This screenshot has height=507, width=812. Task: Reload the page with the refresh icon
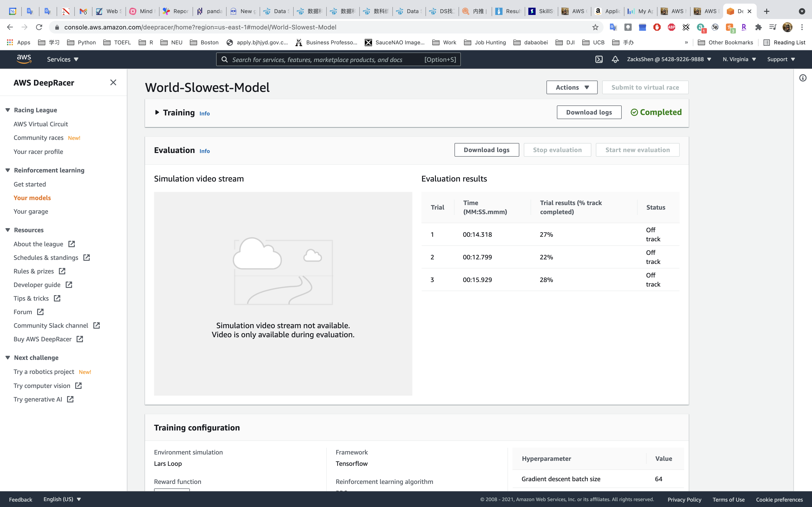39,27
